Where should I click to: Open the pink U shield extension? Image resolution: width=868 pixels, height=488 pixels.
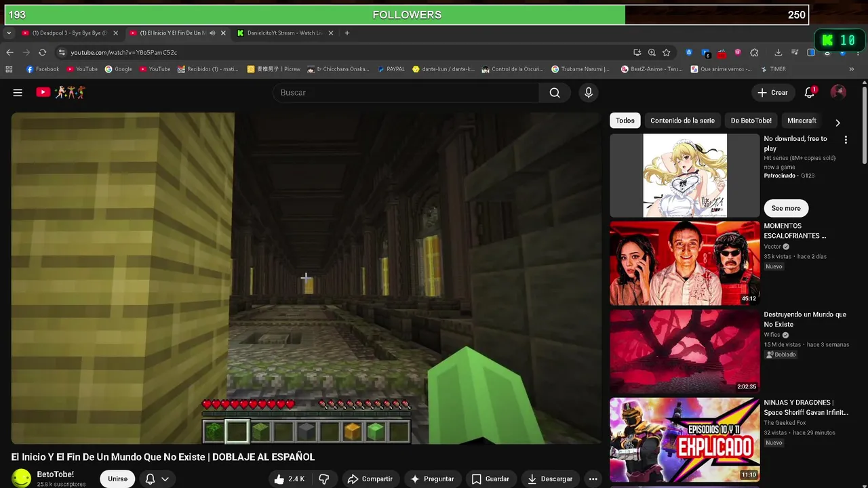click(x=738, y=52)
